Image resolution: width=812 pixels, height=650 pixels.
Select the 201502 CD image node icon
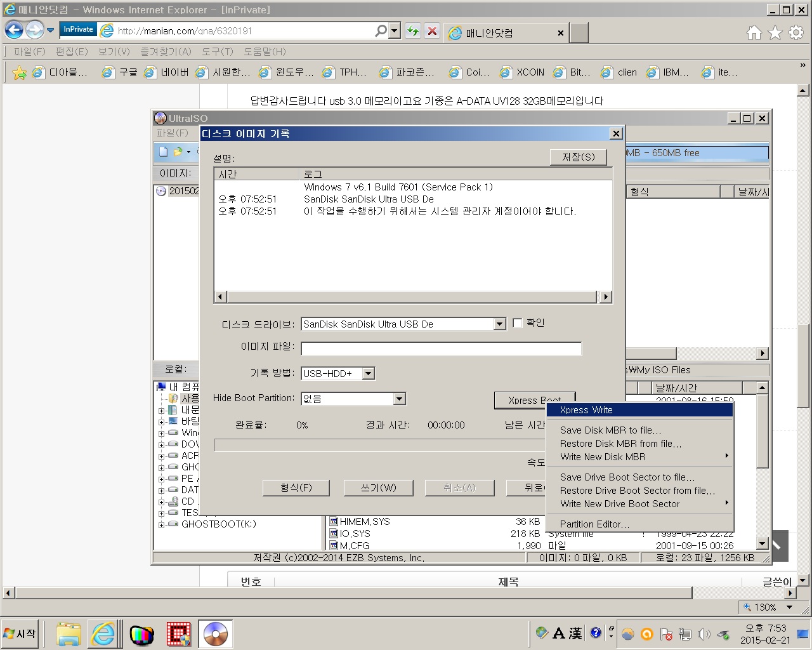(x=161, y=191)
